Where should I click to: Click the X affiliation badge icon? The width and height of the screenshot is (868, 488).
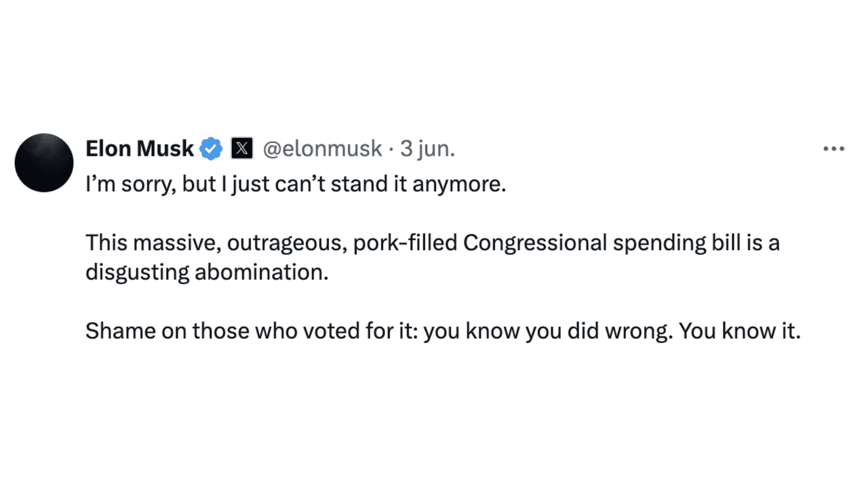tap(241, 148)
